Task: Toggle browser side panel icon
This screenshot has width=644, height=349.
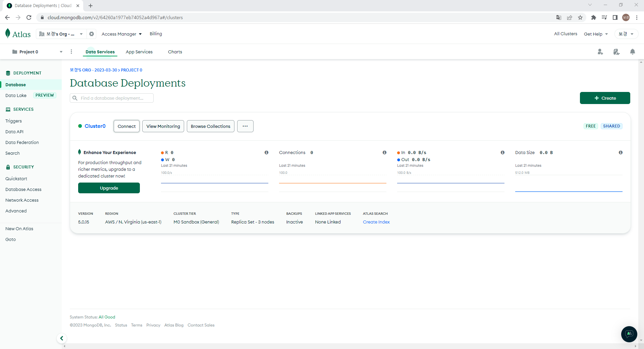Action: pos(615,17)
